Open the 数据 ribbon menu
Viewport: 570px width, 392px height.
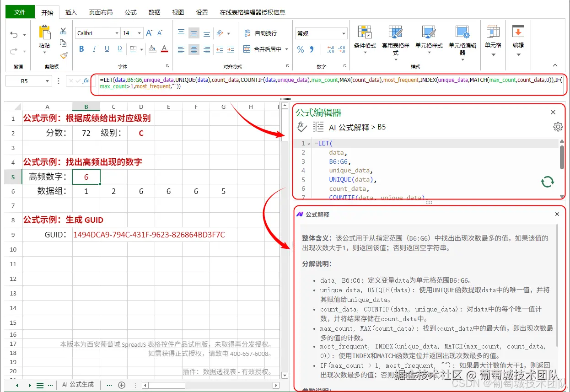(x=154, y=12)
